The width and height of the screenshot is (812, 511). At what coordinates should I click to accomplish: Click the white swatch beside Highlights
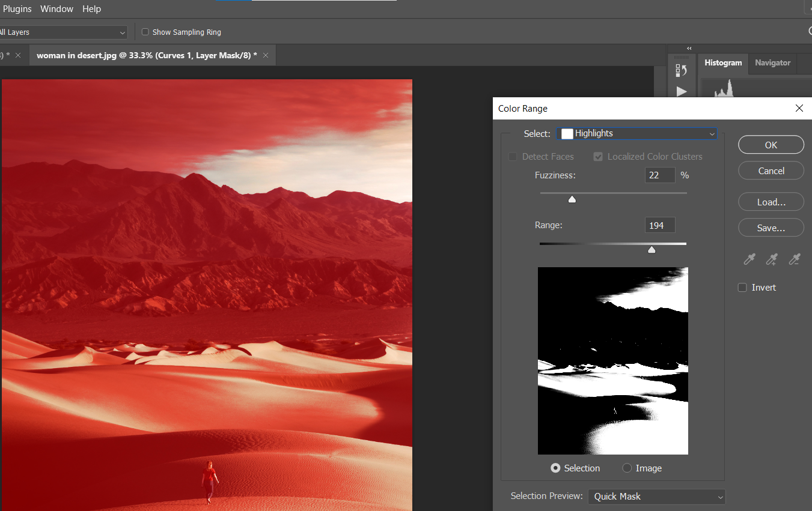[x=567, y=133]
